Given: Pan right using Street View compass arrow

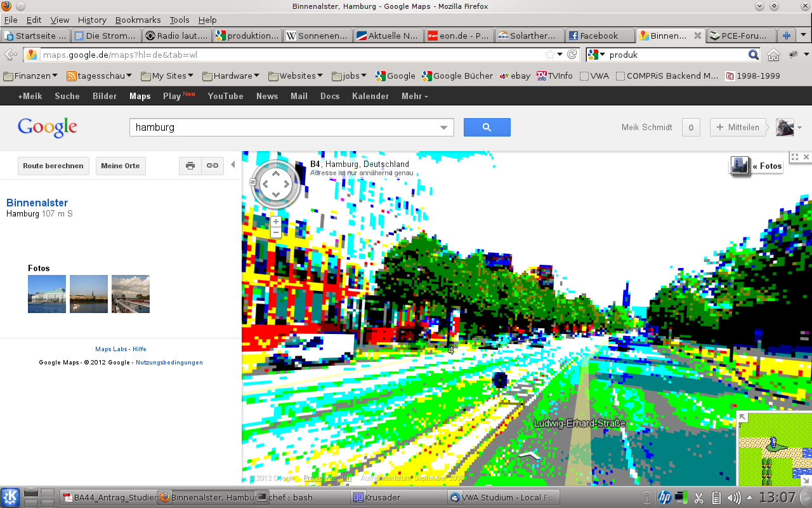Looking at the screenshot, I should click(287, 185).
